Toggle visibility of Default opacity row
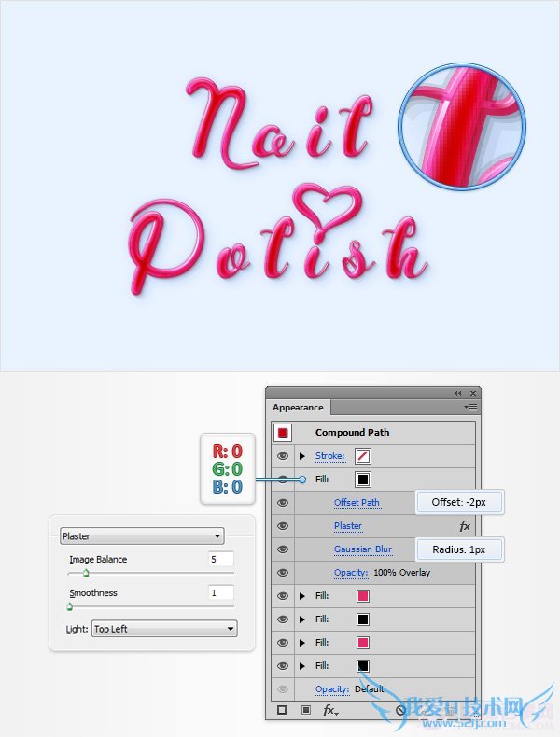Screen dimensions: 560x737 point(283,689)
